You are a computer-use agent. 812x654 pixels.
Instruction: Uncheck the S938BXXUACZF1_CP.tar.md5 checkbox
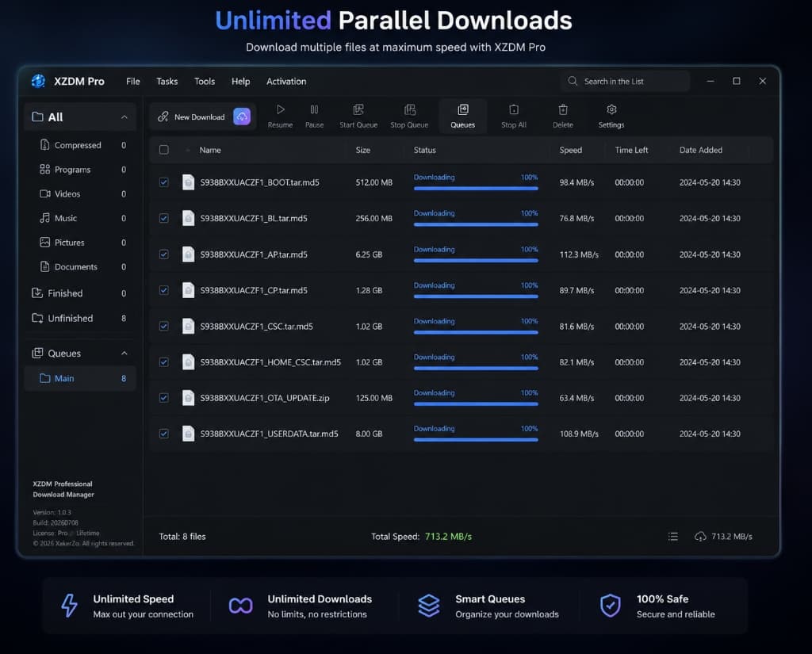(x=163, y=290)
